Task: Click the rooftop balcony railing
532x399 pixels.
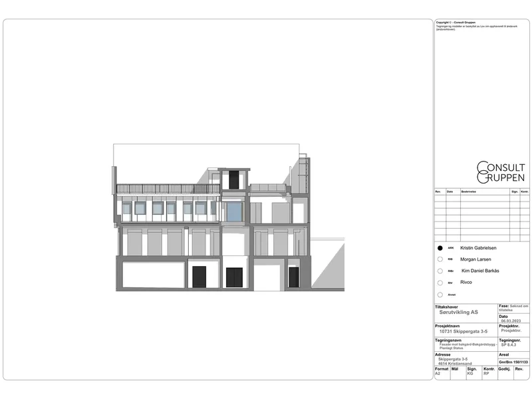Action: pos(168,189)
